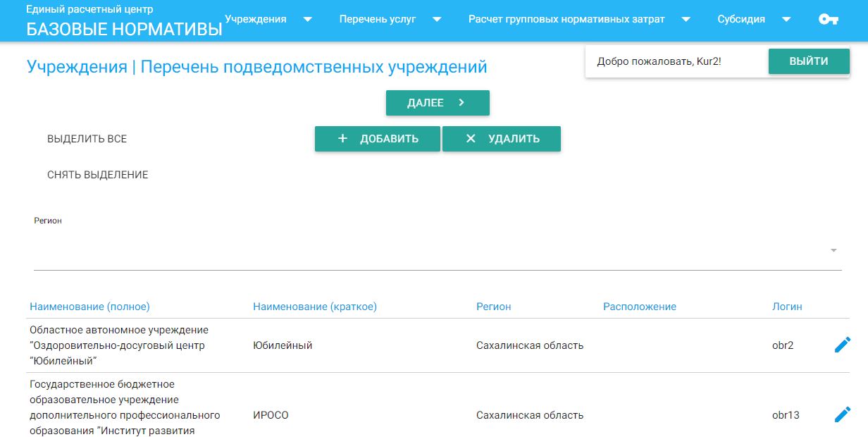Click Снять выделение to clear the selection

tap(98, 175)
